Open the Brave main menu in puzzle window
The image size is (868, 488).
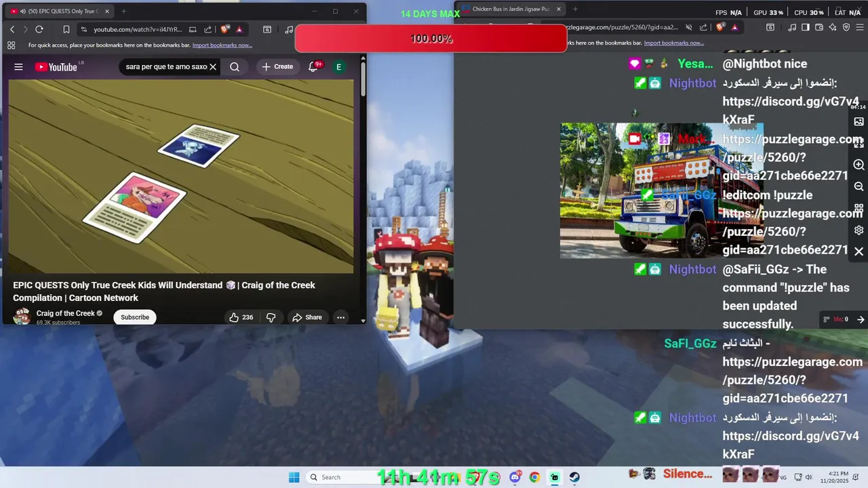(860, 27)
